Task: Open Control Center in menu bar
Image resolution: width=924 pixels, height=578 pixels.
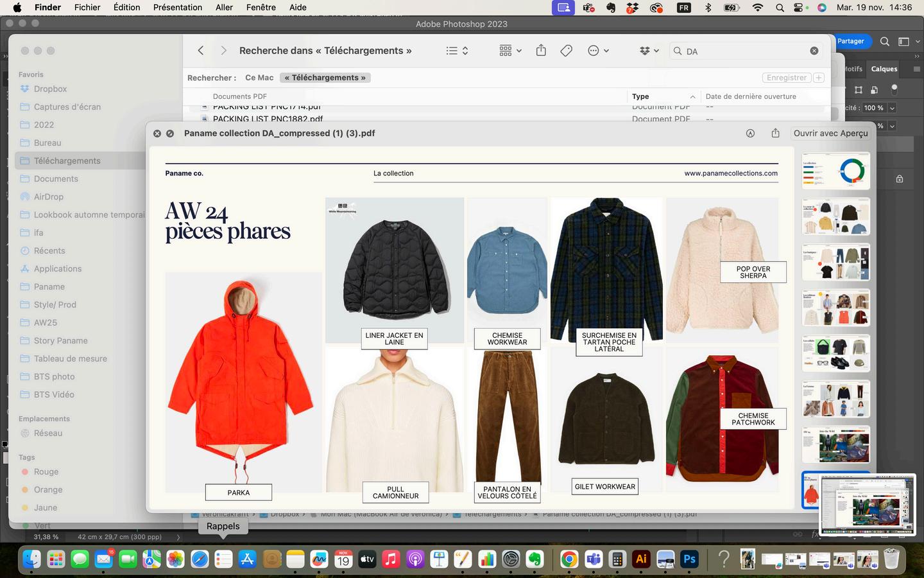Action: 799,8
